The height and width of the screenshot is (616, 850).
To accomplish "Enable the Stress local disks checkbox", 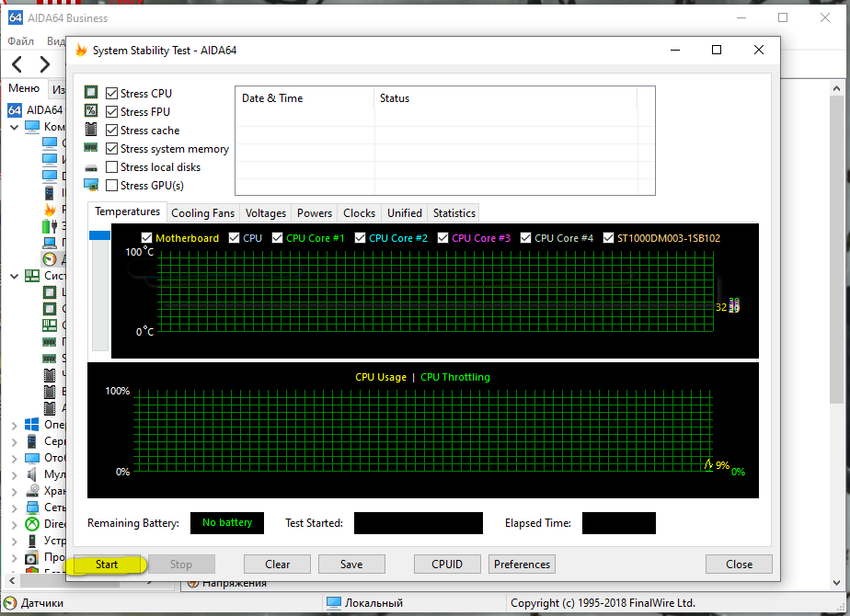I will [x=111, y=167].
